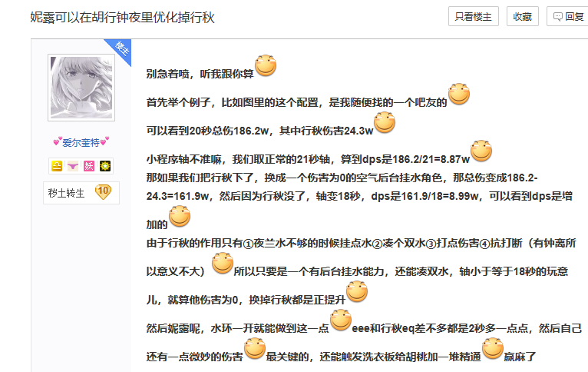Click emoji before 赢麻了

[x=493, y=350]
